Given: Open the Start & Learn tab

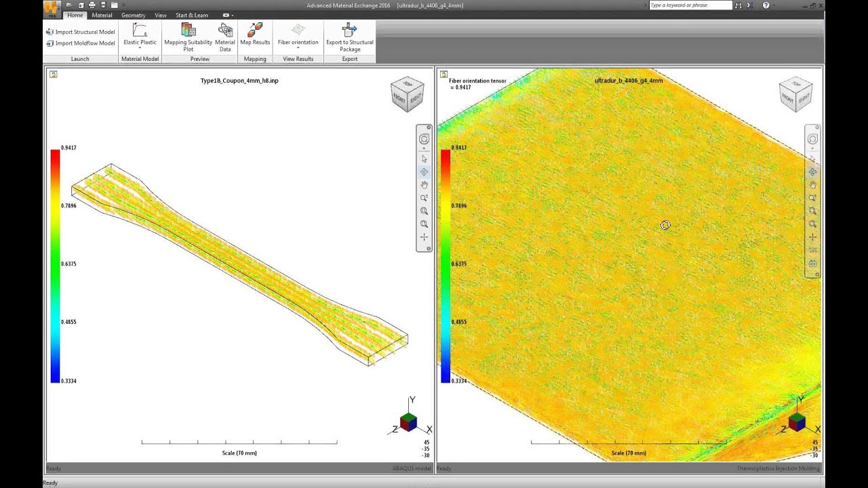Looking at the screenshot, I should 192,15.
